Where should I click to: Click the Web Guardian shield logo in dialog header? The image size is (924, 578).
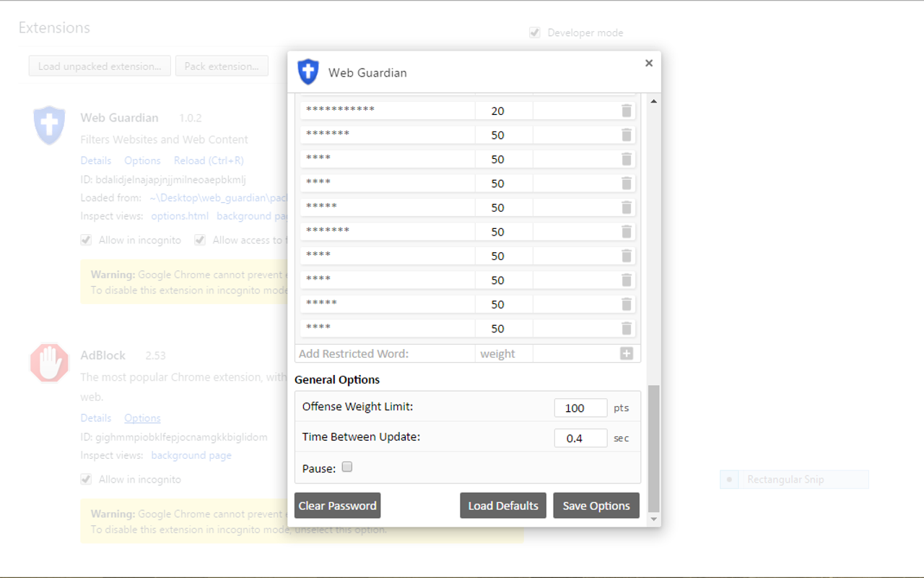308,72
